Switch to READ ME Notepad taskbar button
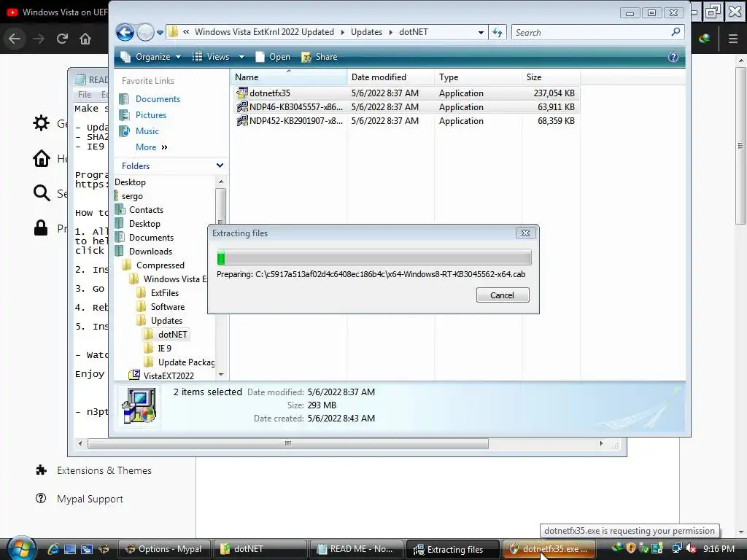Screen dimensions: 747x560 tap(356, 549)
